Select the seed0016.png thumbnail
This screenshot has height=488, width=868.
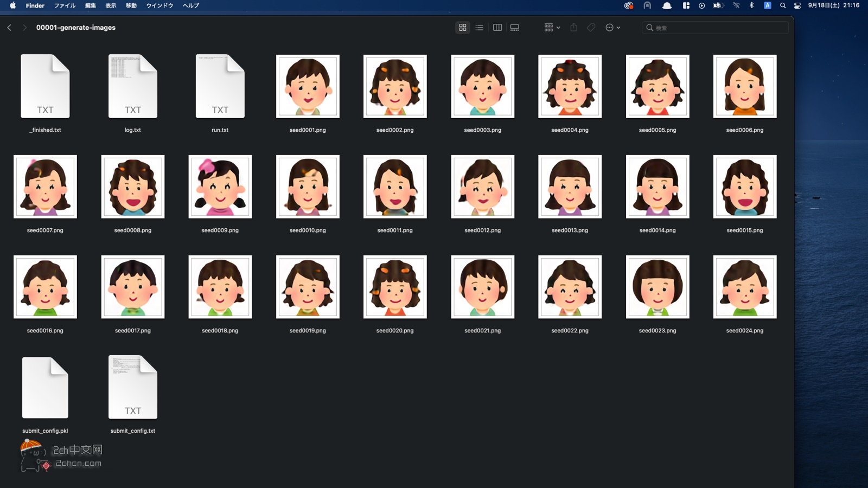(x=45, y=287)
